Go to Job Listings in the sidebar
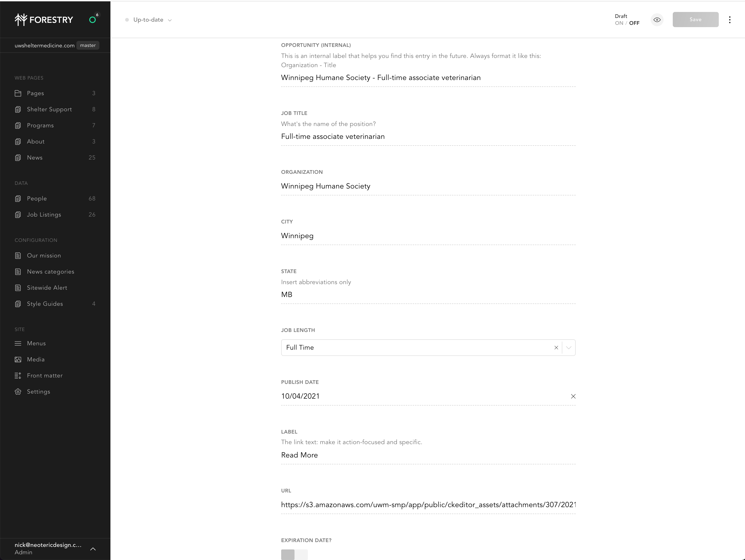This screenshot has height=560, width=745. pos(44,215)
